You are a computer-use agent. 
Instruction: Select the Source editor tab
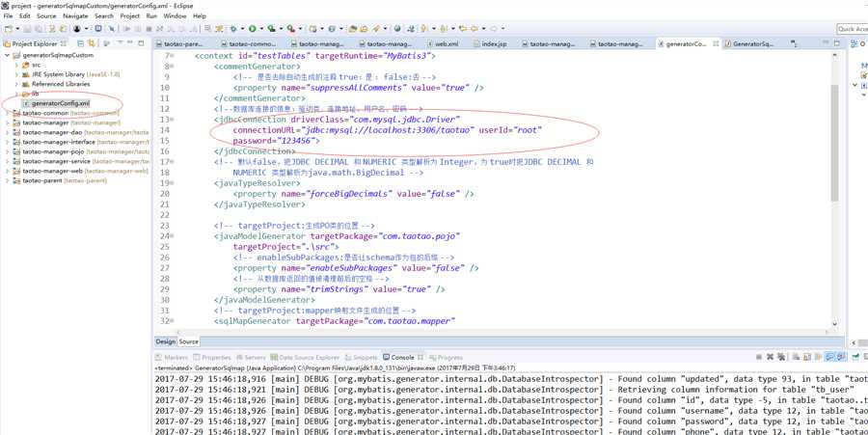pos(188,341)
